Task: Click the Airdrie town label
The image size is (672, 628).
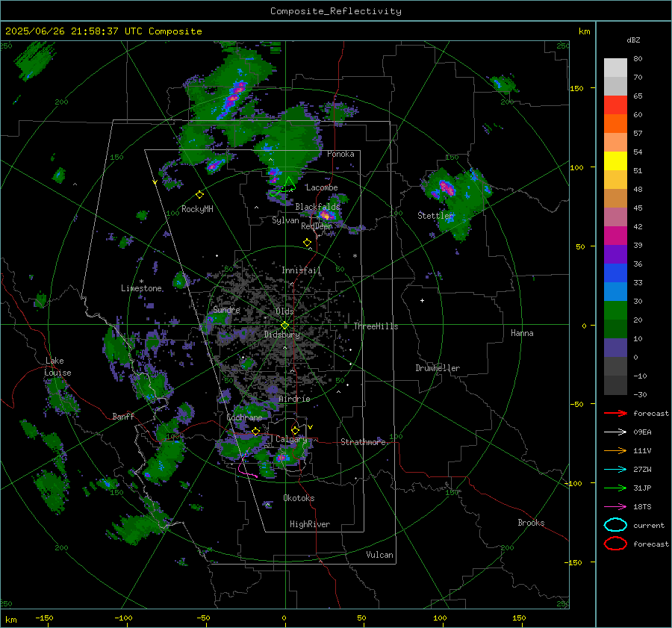Action: pyautogui.click(x=294, y=399)
